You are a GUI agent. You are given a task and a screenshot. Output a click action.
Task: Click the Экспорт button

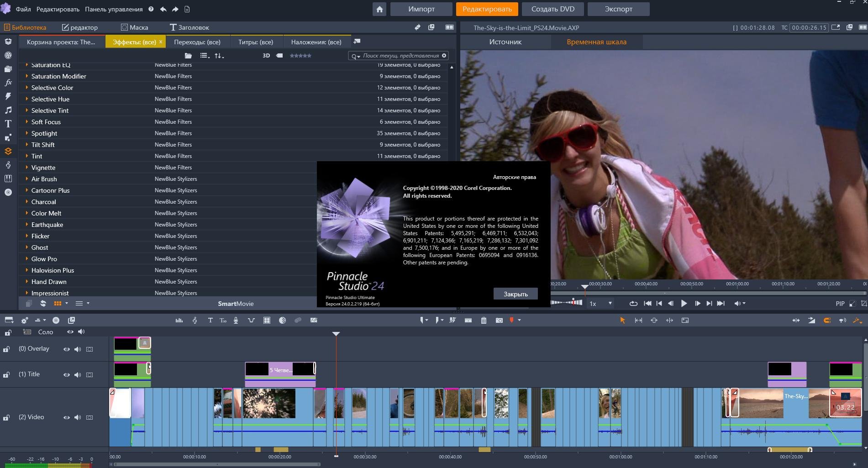[x=618, y=9]
